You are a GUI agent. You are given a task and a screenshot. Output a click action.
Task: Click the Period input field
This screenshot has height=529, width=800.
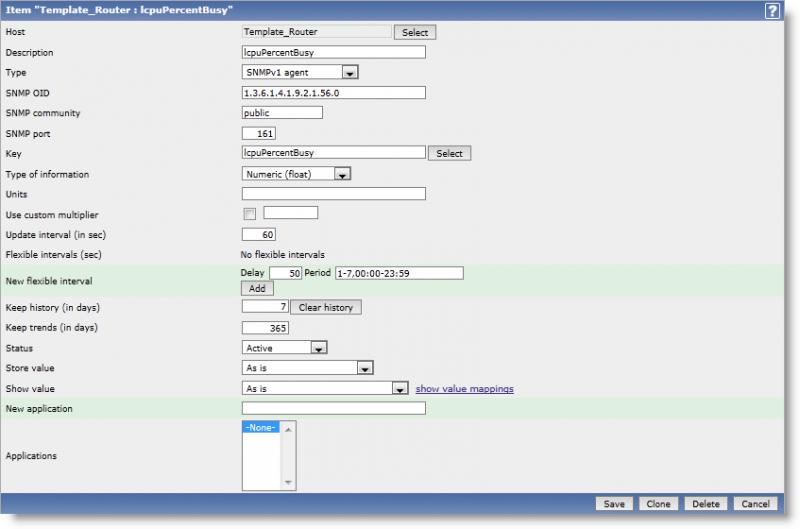click(399, 273)
